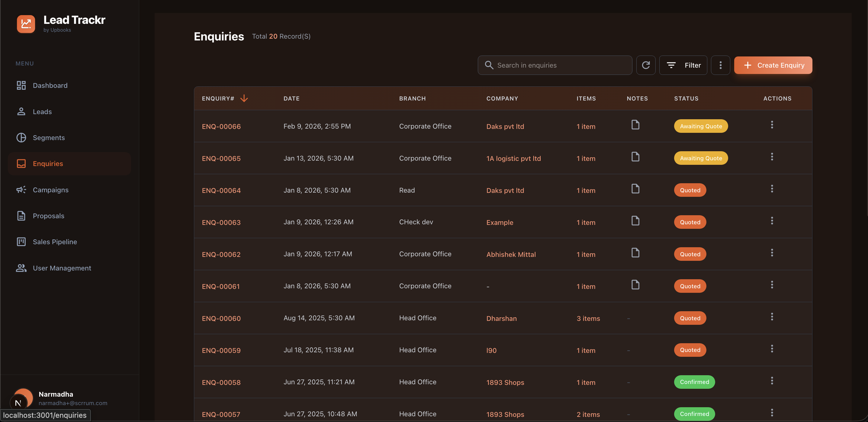868x422 pixels.
Task: Click the refresh enquiries icon
Action: (646, 65)
